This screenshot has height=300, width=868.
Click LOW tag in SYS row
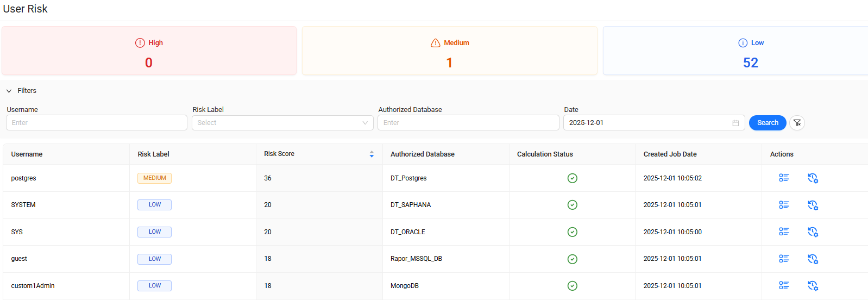[155, 232]
